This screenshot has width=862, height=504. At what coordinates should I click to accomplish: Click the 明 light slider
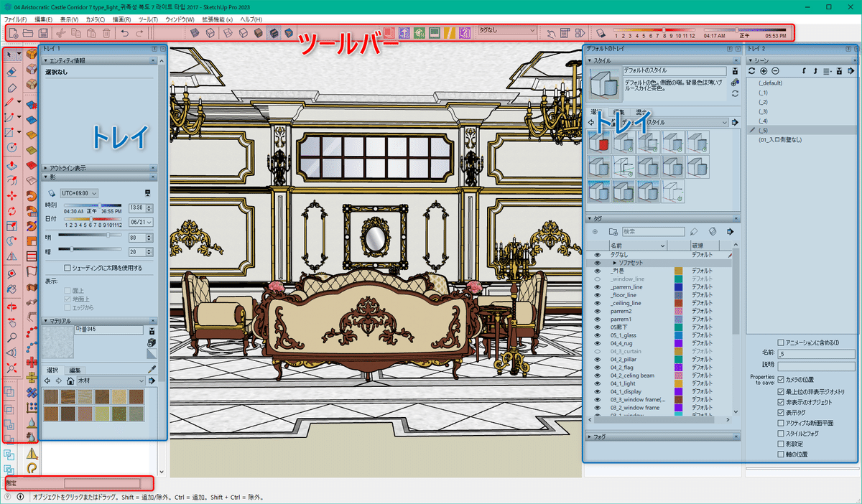pos(91,235)
